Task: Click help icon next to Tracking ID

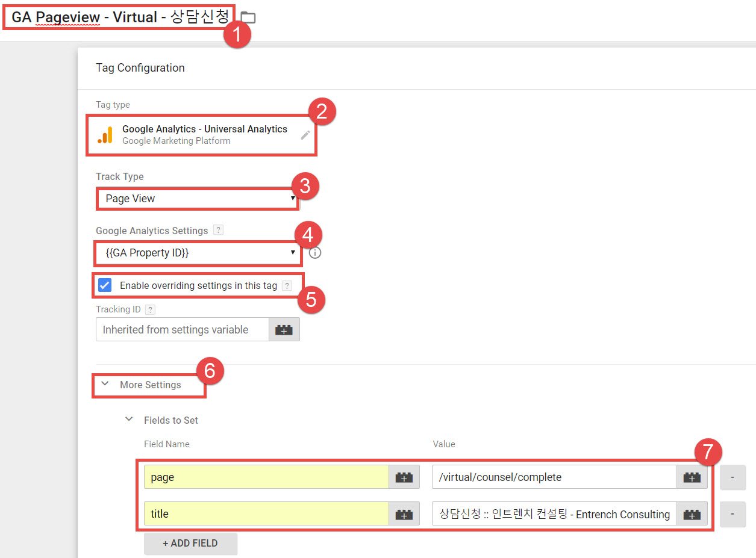Action: tap(150, 309)
